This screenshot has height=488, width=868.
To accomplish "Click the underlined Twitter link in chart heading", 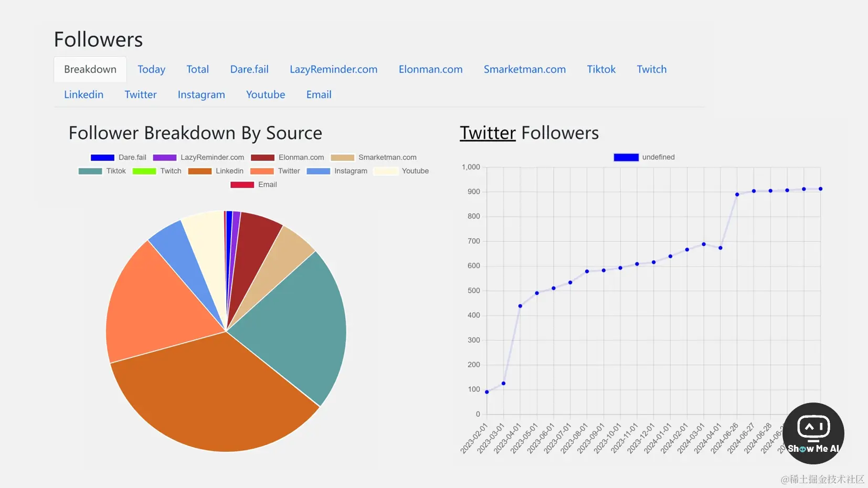I will 488,133.
